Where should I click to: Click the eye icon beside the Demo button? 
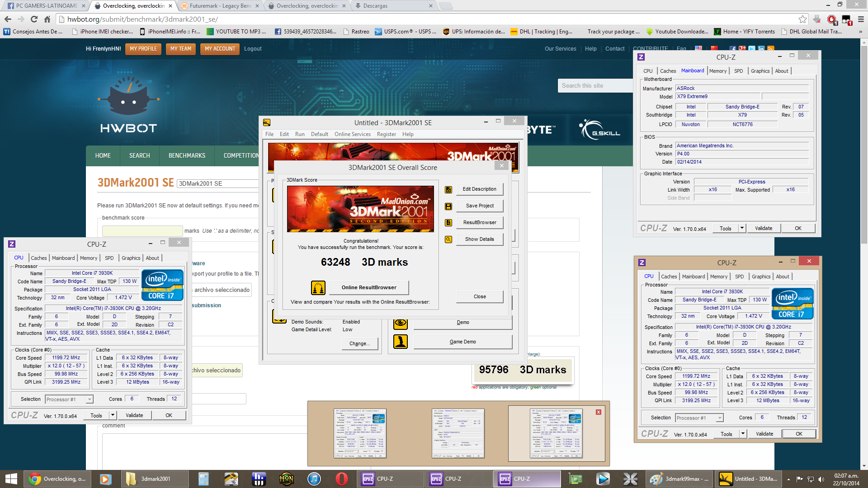point(400,323)
